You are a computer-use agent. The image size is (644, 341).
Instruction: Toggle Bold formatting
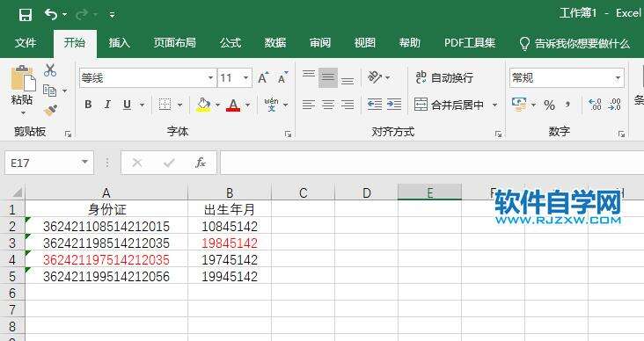(x=88, y=105)
